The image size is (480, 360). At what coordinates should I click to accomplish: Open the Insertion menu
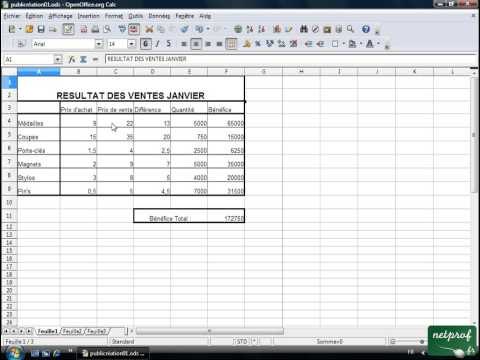click(x=88, y=16)
